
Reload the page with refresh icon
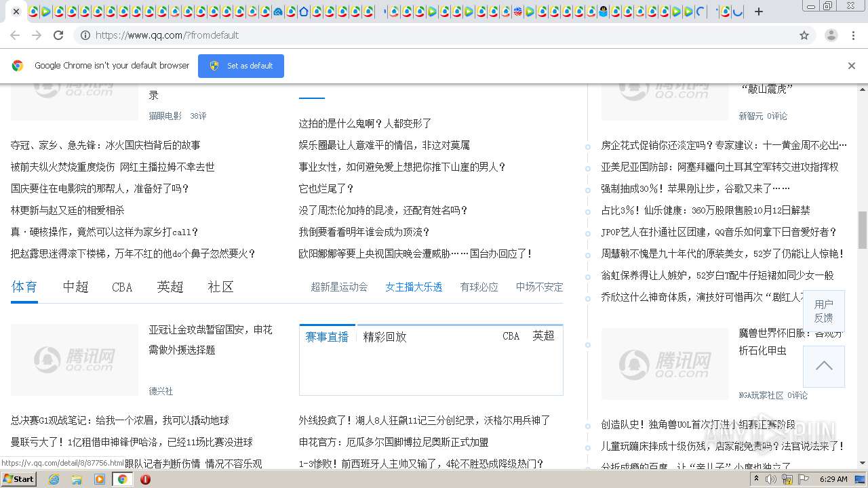(x=58, y=35)
